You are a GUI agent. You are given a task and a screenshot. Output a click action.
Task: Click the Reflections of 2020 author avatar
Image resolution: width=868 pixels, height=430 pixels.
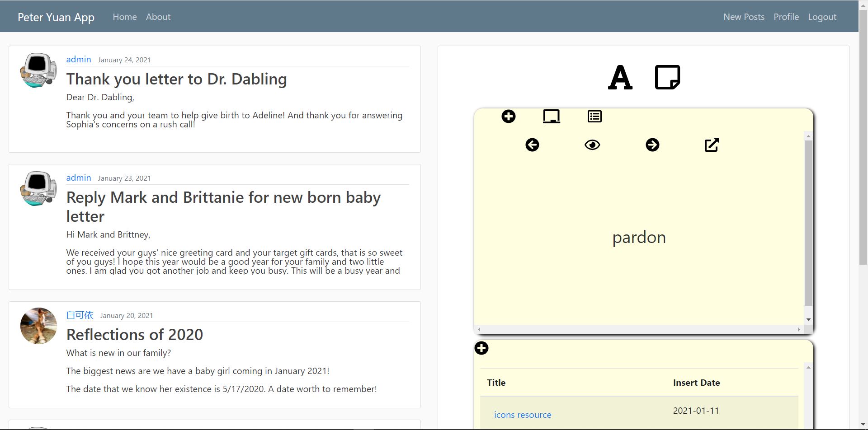point(38,326)
